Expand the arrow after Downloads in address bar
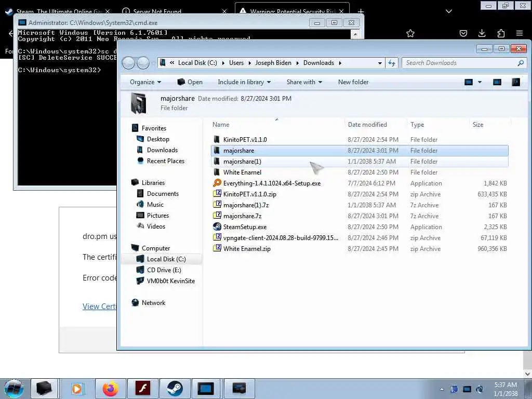The width and height of the screenshot is (532, 399). [x=340, y=63]
